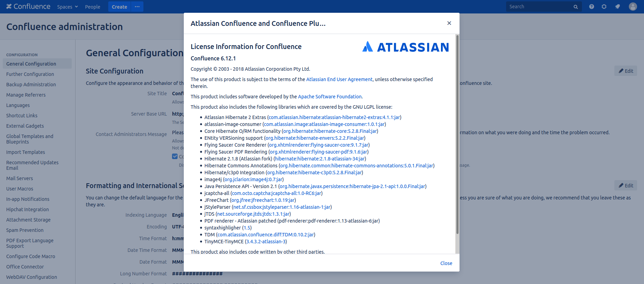Open Manage Referrers in sidebar
This screenshot has height=284, width=644.
click(x=26, y=95)
